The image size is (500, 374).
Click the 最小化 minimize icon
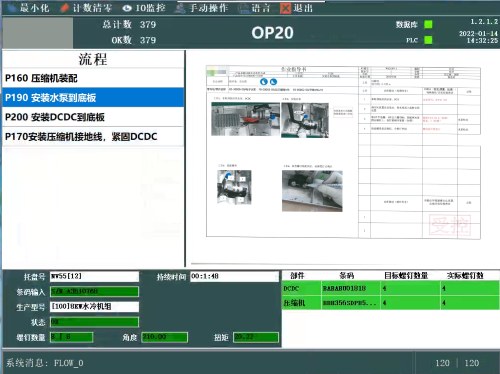tap(12, 8)
